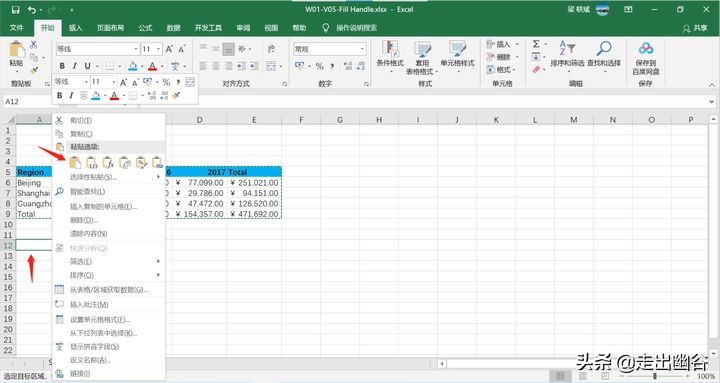Click the ribbon Increase Decimal icon
The image size is (720, 383).
click(x=348, y=66)
